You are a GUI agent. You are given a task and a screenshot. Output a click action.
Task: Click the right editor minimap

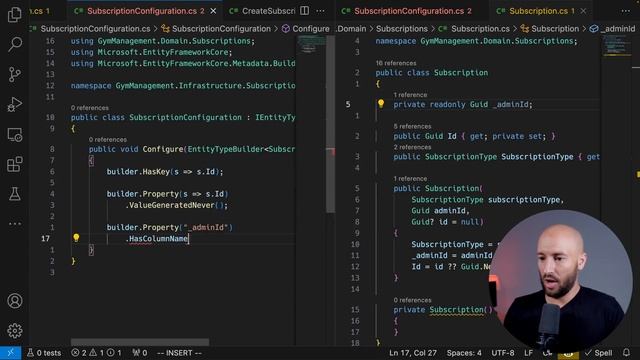click(x=616, y=46)
